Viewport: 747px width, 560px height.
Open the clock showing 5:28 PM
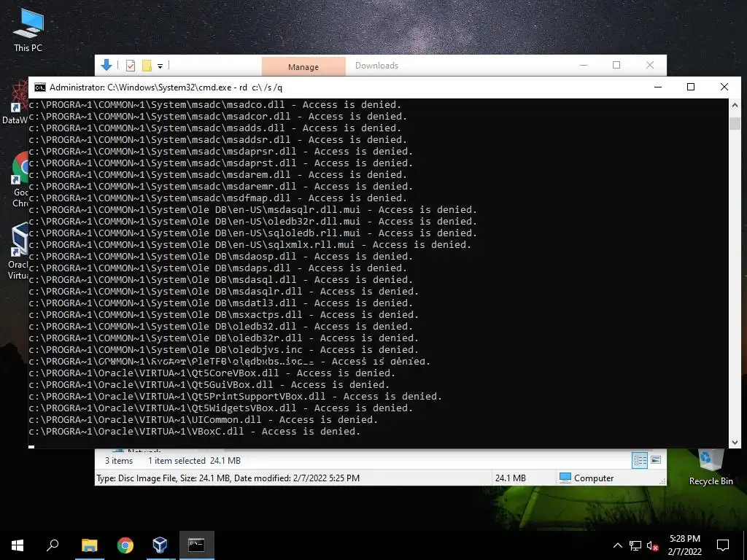point(684,545)
